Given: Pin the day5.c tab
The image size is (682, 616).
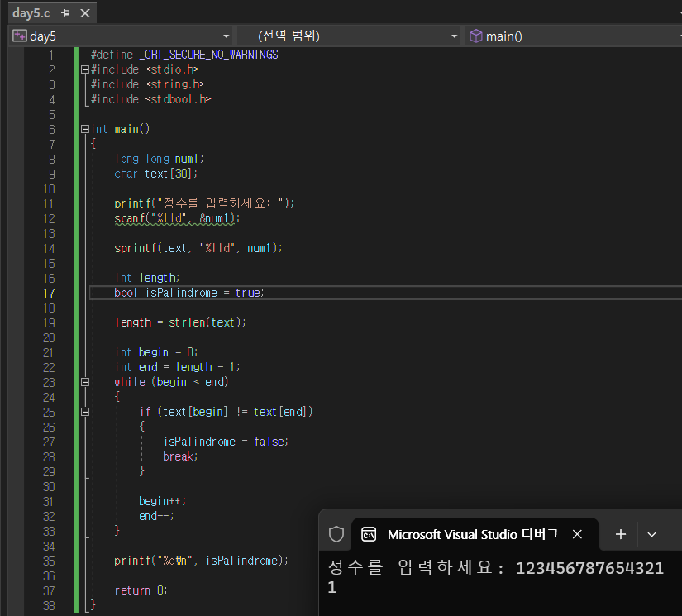Looking at the screenshot, I should 65,13.
